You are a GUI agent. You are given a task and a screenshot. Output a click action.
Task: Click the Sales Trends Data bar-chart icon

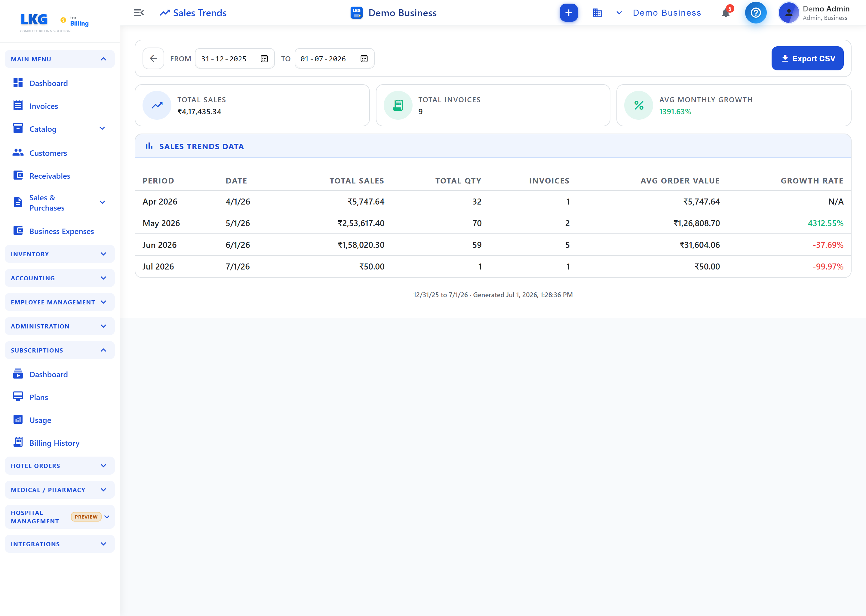click(149, 146)
